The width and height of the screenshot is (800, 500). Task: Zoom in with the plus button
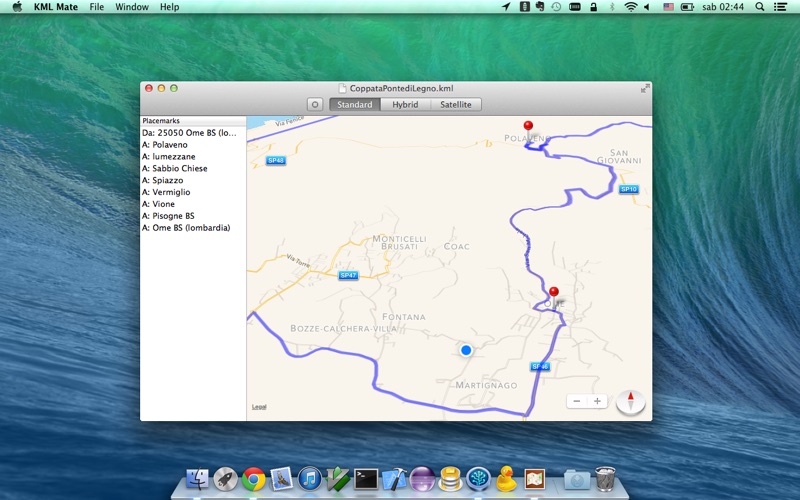[597, 401]
